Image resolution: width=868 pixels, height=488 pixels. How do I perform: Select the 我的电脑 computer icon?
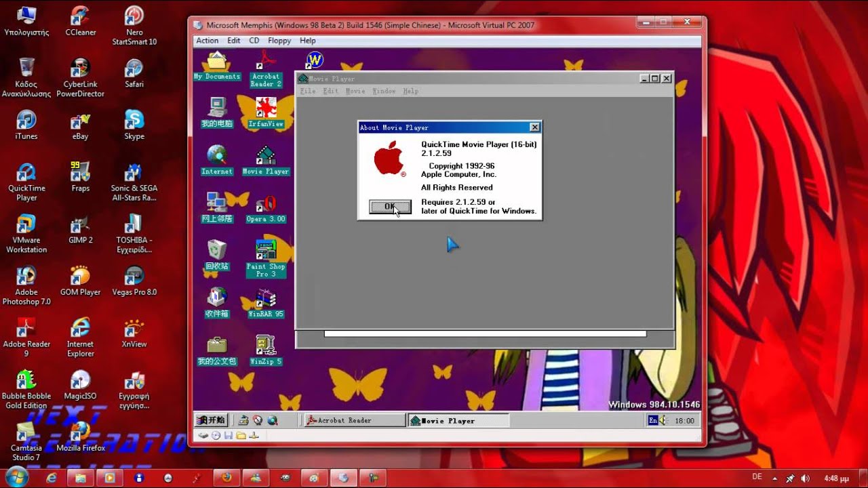(x=217, y=113)
